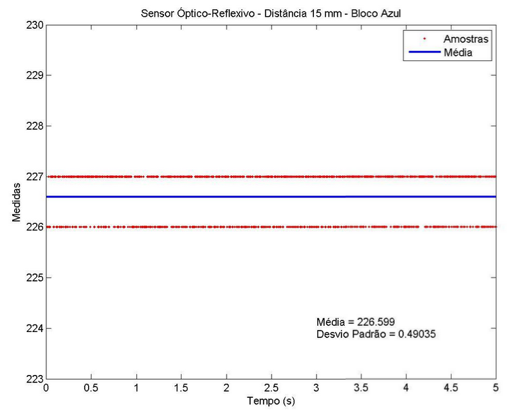Viewport: 519px width, 420px height.
Task: Click the x-axis tick label 5
Action: [x=495, y=388]
